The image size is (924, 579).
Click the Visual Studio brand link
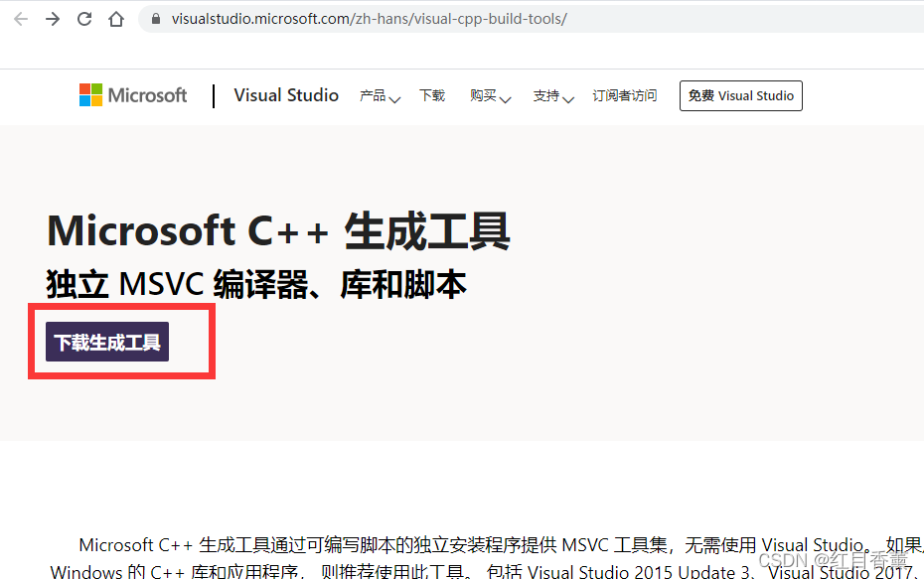[x=286, y=95]
